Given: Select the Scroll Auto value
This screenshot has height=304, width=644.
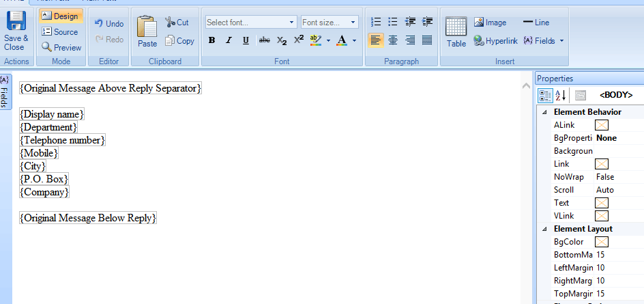Looking at the screenshot, I should pyautogui.click(x=605, y=190).
